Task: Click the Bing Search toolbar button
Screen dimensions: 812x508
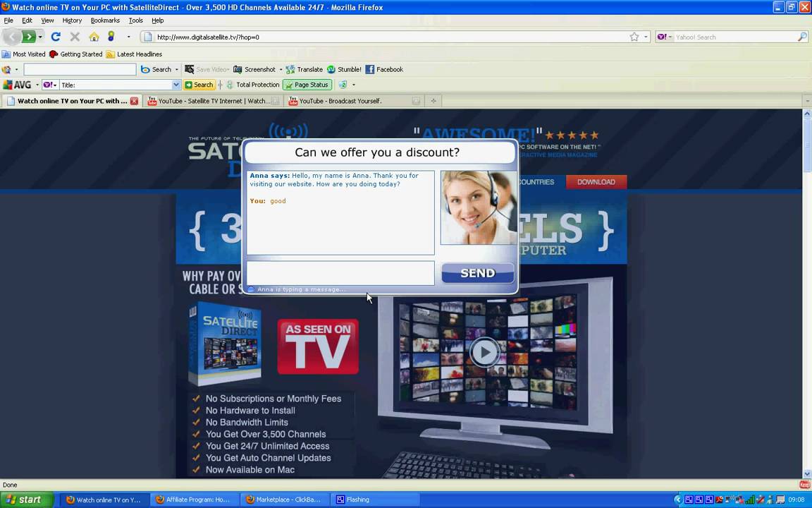Action: click(x=156, y=69)
